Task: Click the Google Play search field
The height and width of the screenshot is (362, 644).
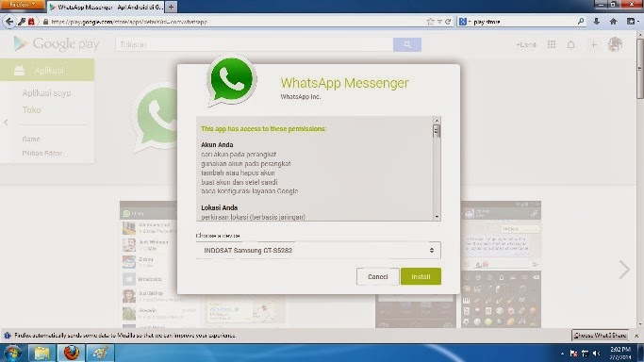Action: pos(255,44)
